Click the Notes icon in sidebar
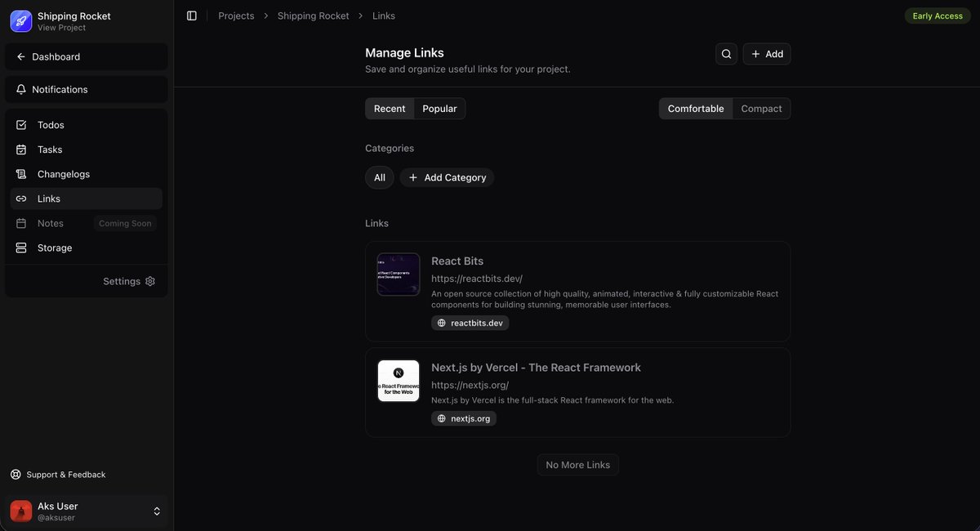 click(21, 223)
